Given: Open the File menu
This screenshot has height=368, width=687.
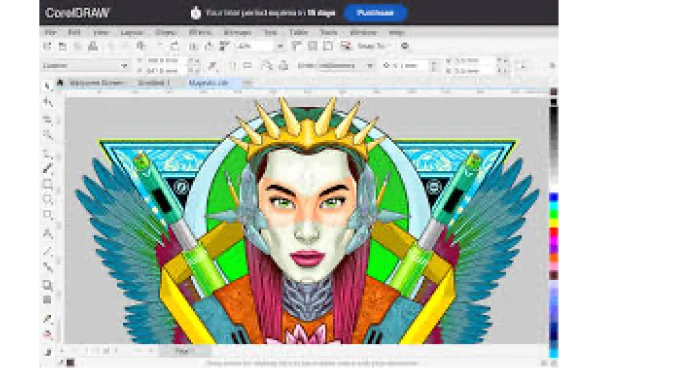Looking at the screenshot, I should (51, 32).
